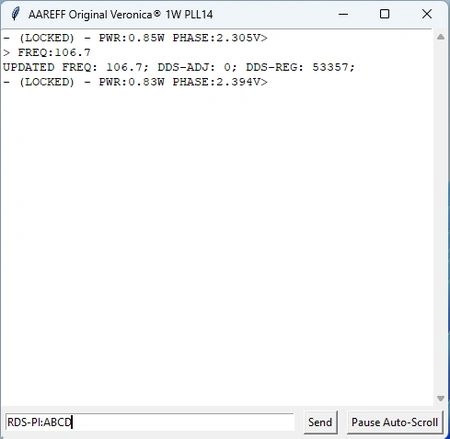The image size is (450, 439).
Task: Click the PWR:0.85W reading in first log line
Action: [131, 38]
